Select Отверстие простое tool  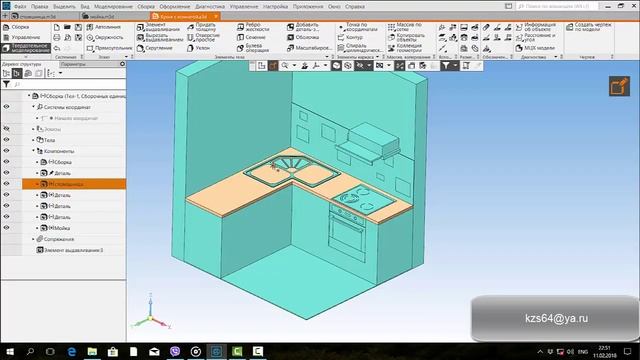click(x=204, y=38)
